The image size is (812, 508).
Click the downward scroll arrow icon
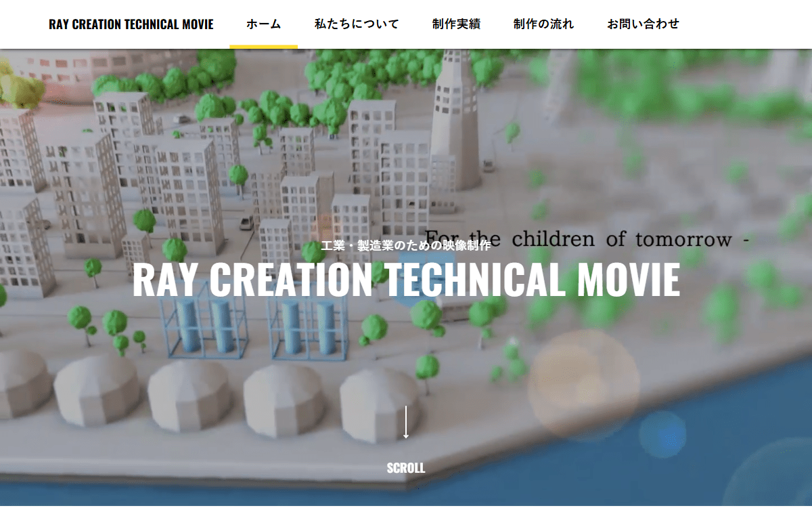coord(406,422)
